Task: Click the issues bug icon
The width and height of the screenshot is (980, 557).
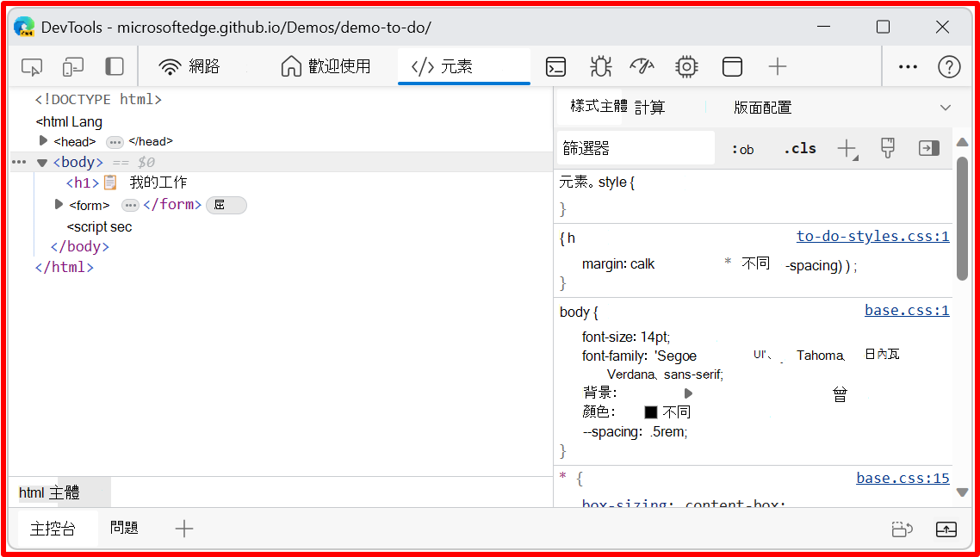Action: point(600,66)
